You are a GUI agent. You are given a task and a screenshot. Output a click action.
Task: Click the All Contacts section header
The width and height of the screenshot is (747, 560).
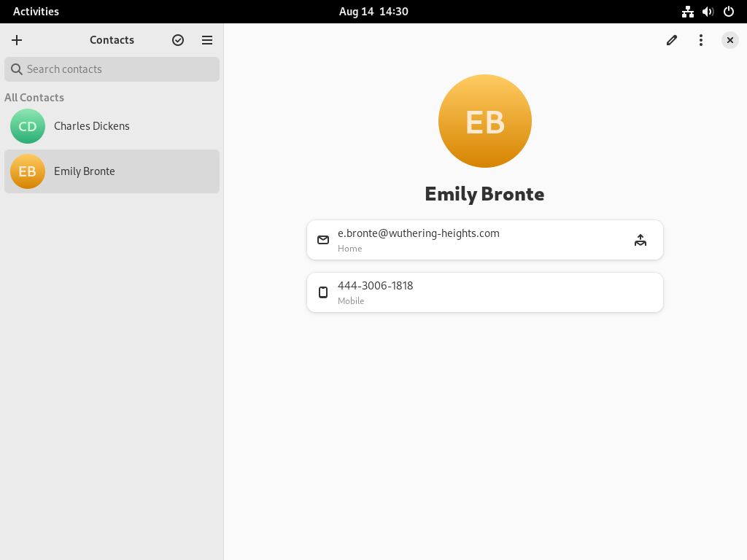34,98
